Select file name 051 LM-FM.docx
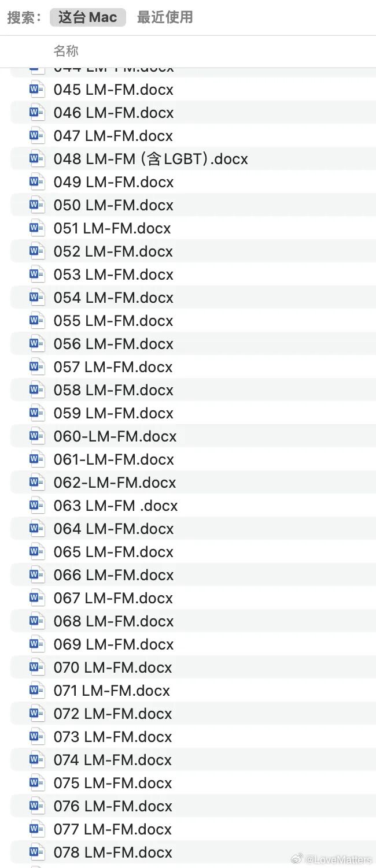The image size is (376, 868). [x=112, y=228]
